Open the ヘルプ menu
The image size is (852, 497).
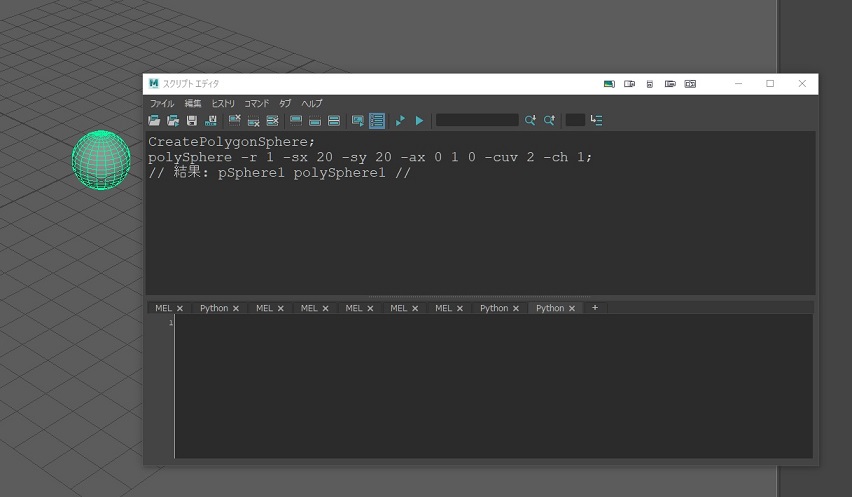[x=312, y=103]
